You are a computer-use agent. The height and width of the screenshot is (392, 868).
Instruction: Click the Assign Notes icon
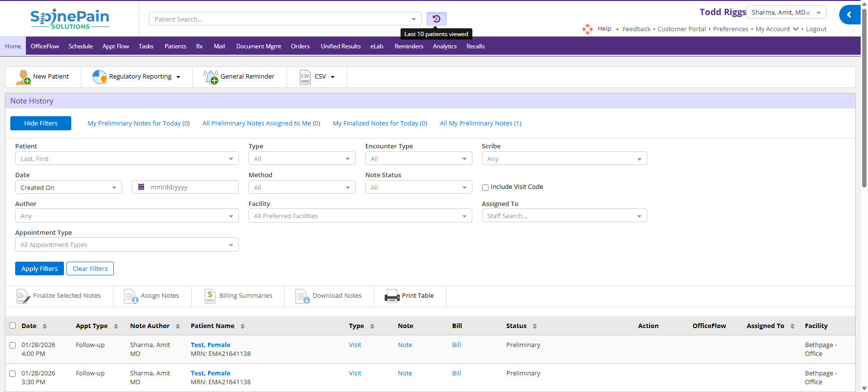click(x=131, y=296)
